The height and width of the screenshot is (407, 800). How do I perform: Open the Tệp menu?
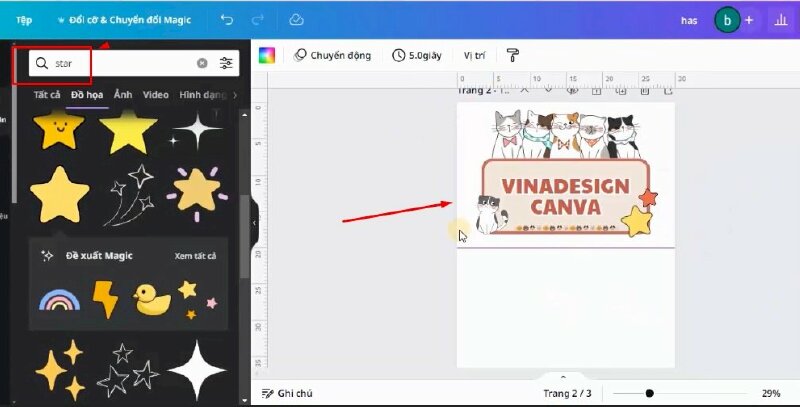[24, 20]
